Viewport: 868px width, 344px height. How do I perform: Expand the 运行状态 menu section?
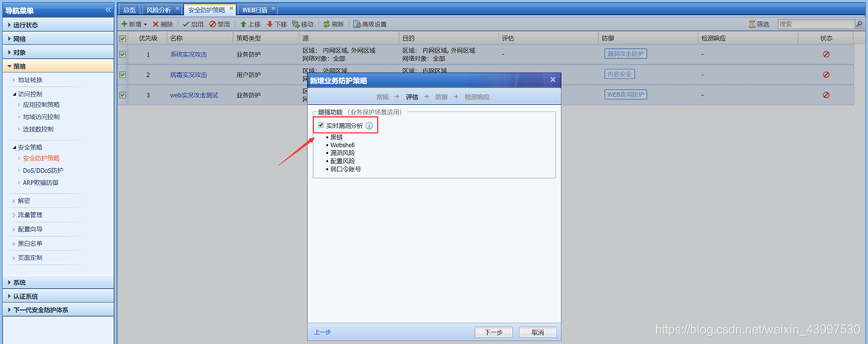tap(58, 25)
